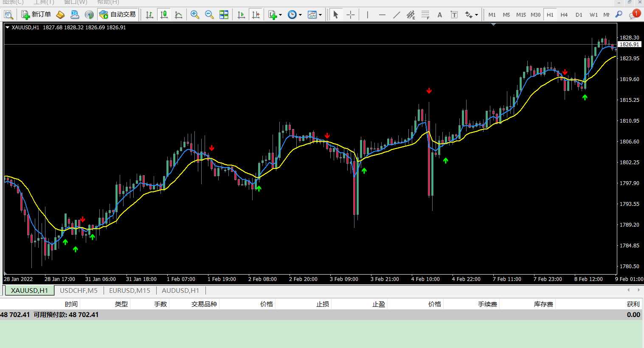Switch to the EURUSD,M15 chart tab

tap(129, 290)
